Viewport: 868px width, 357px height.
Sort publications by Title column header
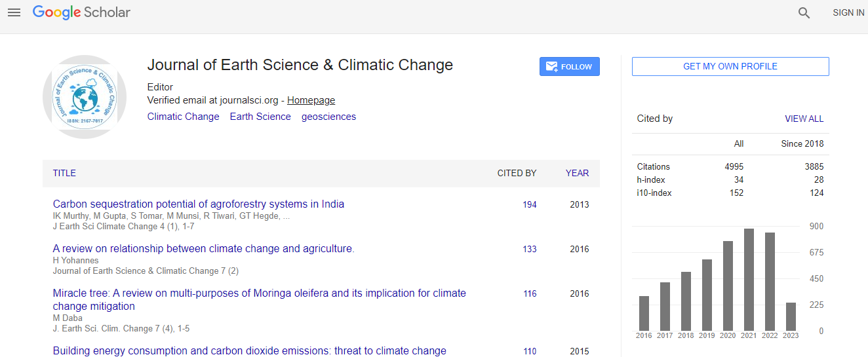[64, 173]
